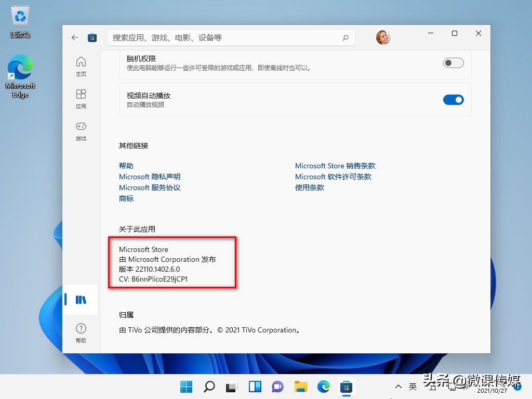The width and height of the screenshot is (532, 399).
Task: Select the 库 (Library) sidebar icon
Action: [x=81, y=300]
